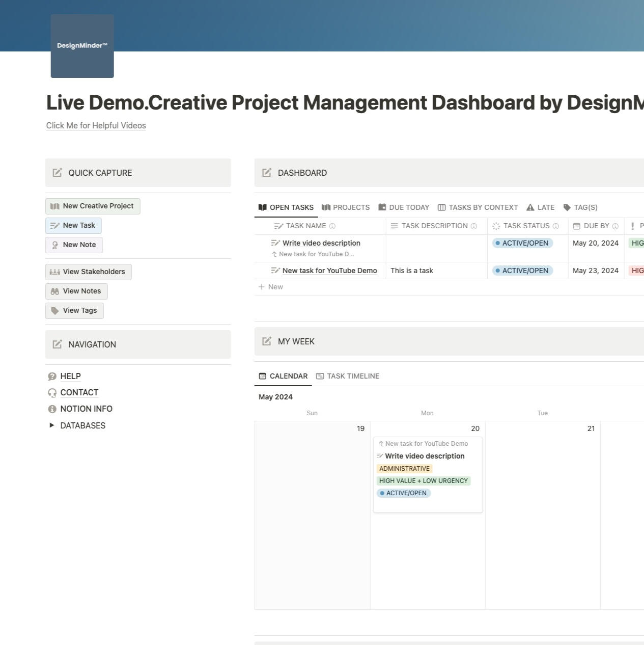Screen dimensions: 644x645
Task: Click info icon beside Task Name column
Action: coord(332,226)
